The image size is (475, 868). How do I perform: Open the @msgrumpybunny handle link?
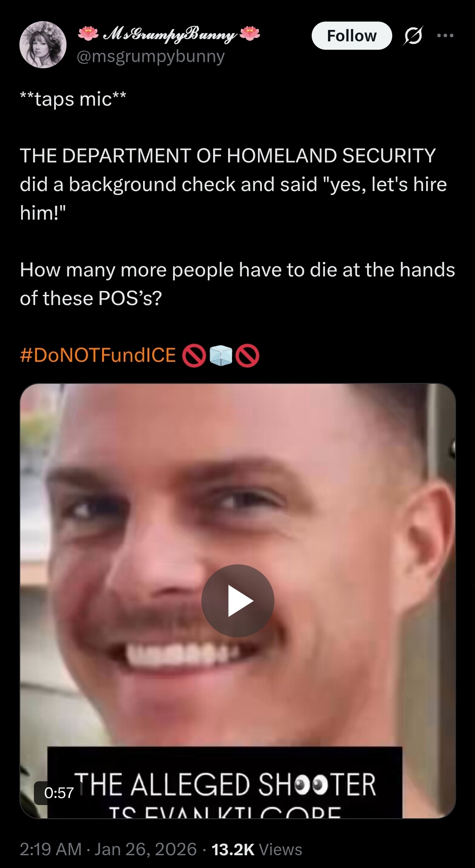pyautogui.click(x=151, y=56)
